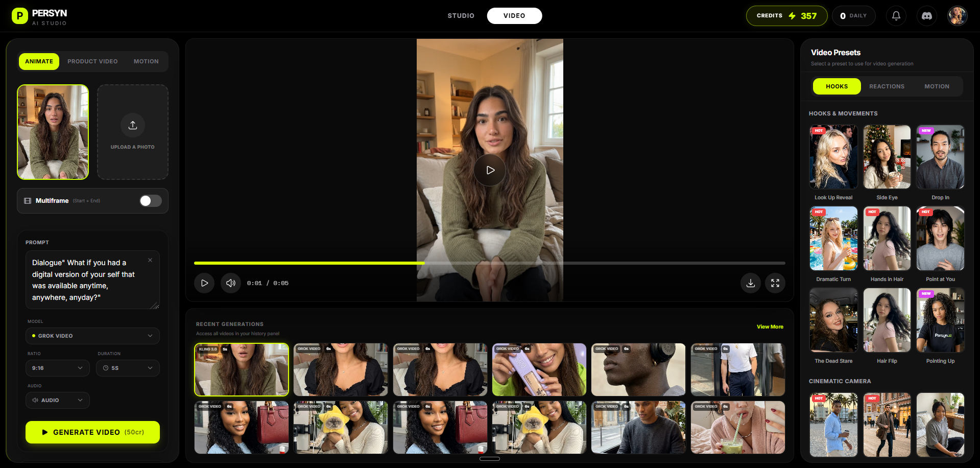Switch to the Studio tab
Image resolution: width=980 pixels, height=468 pixels.
click(461, 16)
